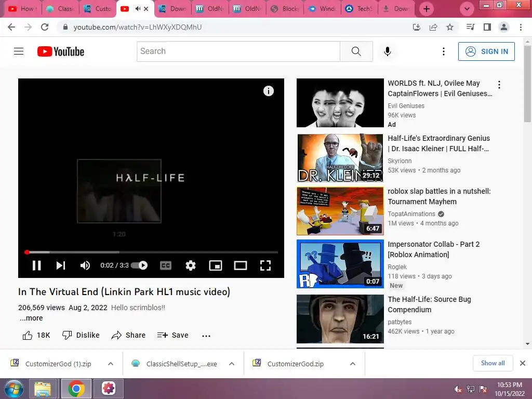Click the SIGN IN button
This screenshot has width=532, height=399.
(486, 51)
